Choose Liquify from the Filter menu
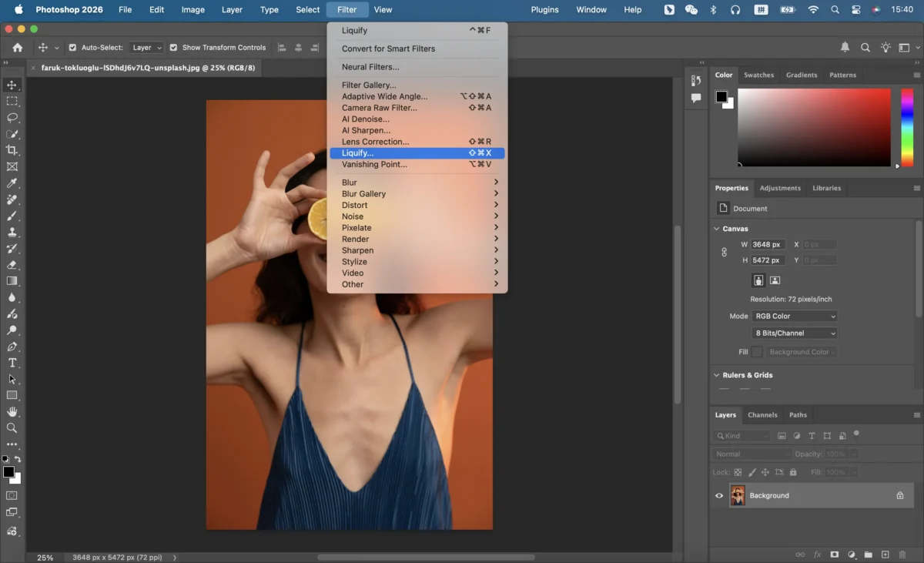924x563 pixels. 357,152
